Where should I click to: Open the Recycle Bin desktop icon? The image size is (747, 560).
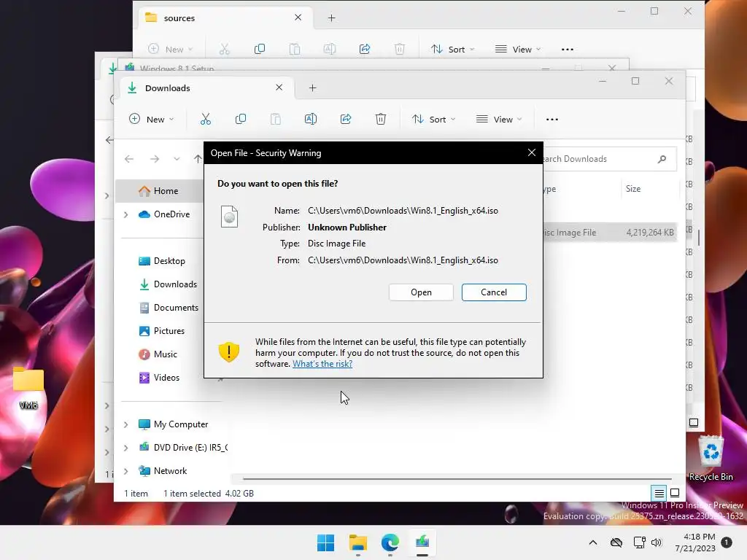[711, 459]
